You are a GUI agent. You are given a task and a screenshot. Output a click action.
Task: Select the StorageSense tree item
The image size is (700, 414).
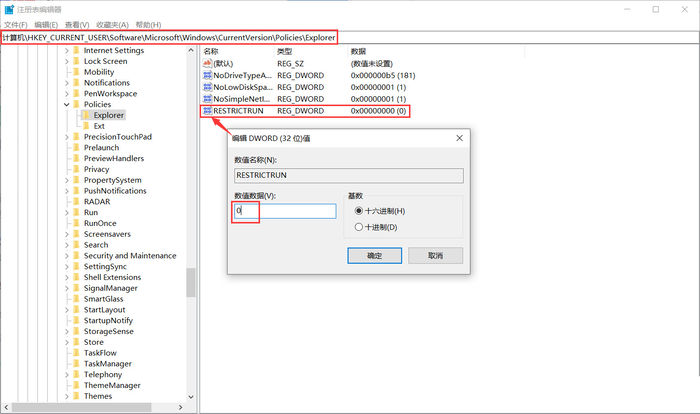point(108,331)
